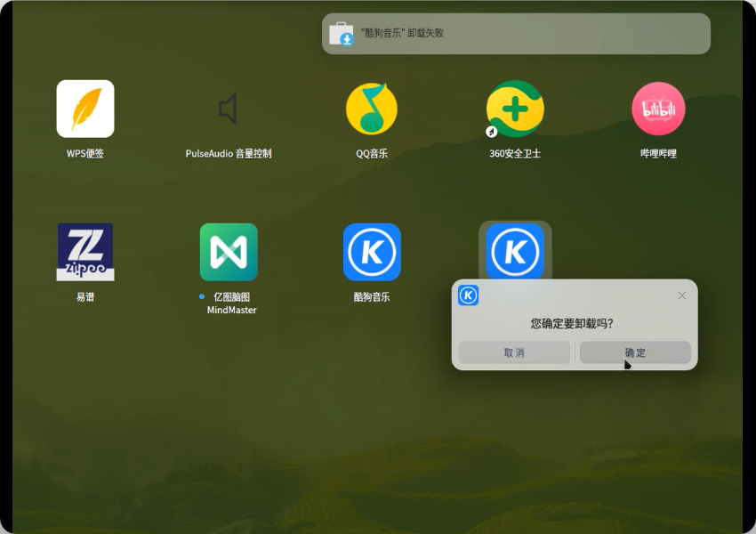The image size is (756, 534).
Task: Open 亿图脑图 MindMaster mind mapping app
Action: pos(229,252)
